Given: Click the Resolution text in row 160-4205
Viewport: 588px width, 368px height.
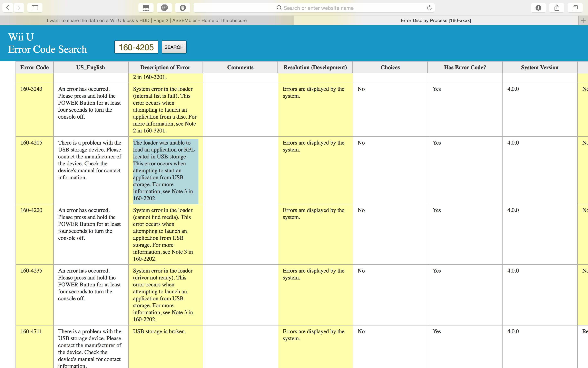Looking at the screenshot, I should (314, 146).
